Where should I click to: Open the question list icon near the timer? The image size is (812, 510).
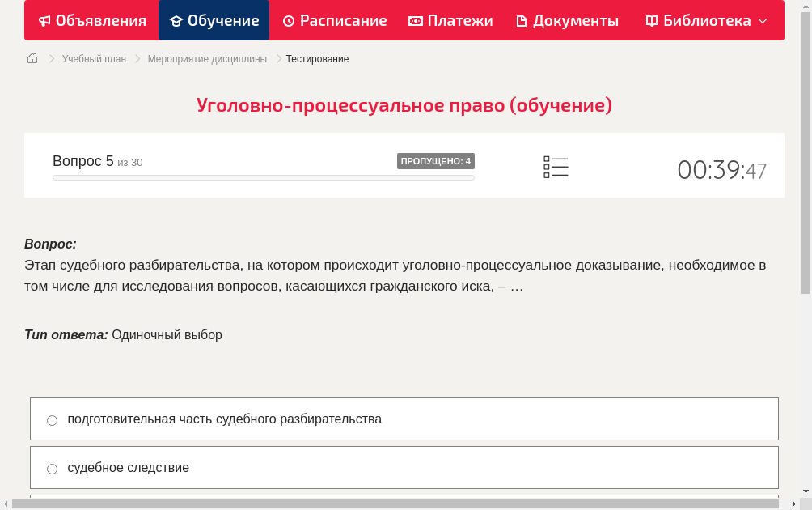[556, 167]
